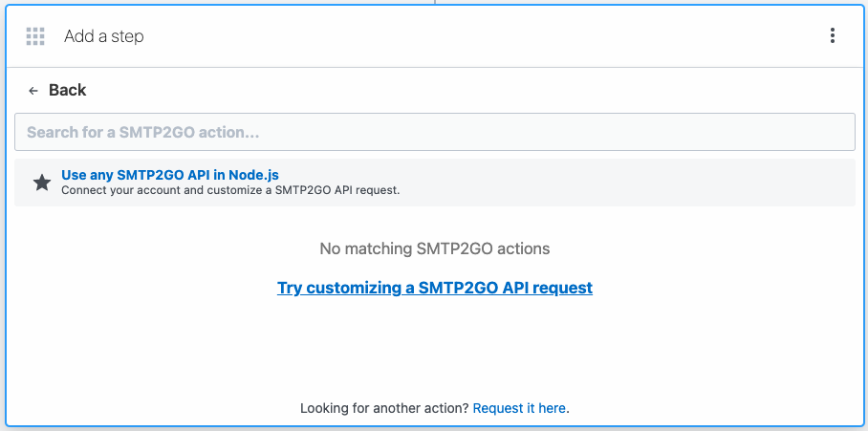Open the three-dot options menu
Screen dimensions: 868x431
coord(832,36)
